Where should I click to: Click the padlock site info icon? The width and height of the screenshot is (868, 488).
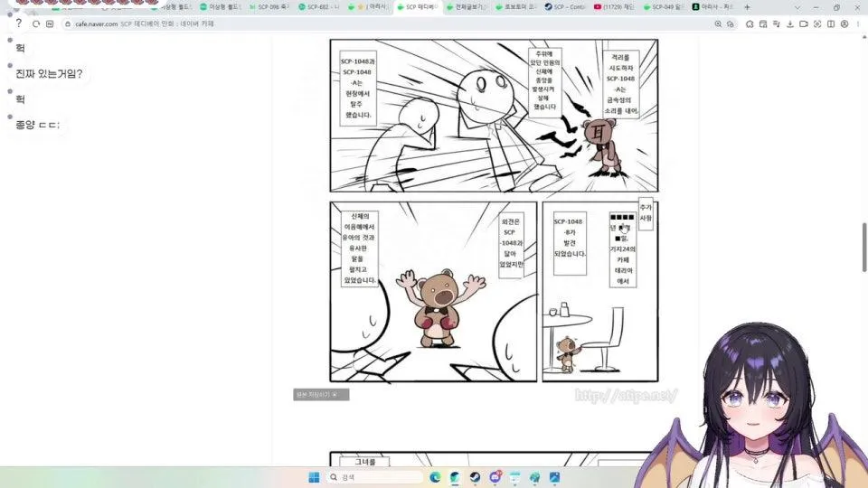pos(68,23)
